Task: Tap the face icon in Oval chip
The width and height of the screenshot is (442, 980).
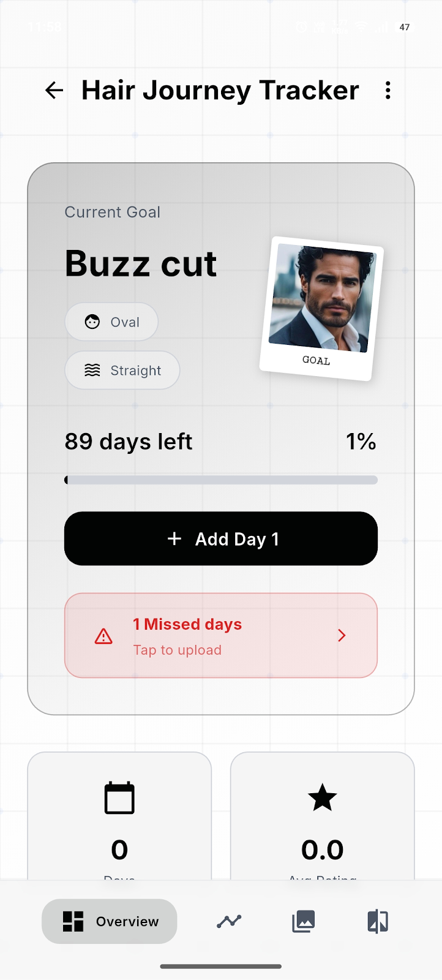Action: [x=92, y=322]
